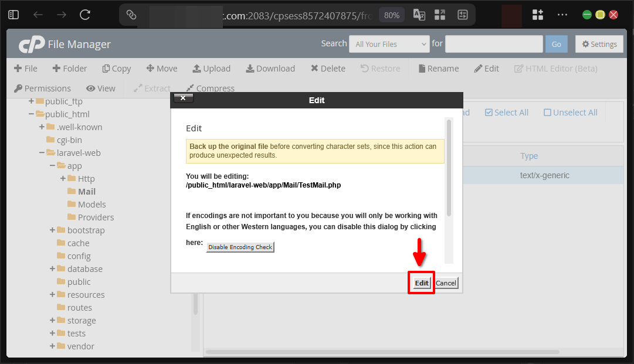Click the 80% browser zoom control
This screenshot has width=634, height=364.
[x=391, y=15]
